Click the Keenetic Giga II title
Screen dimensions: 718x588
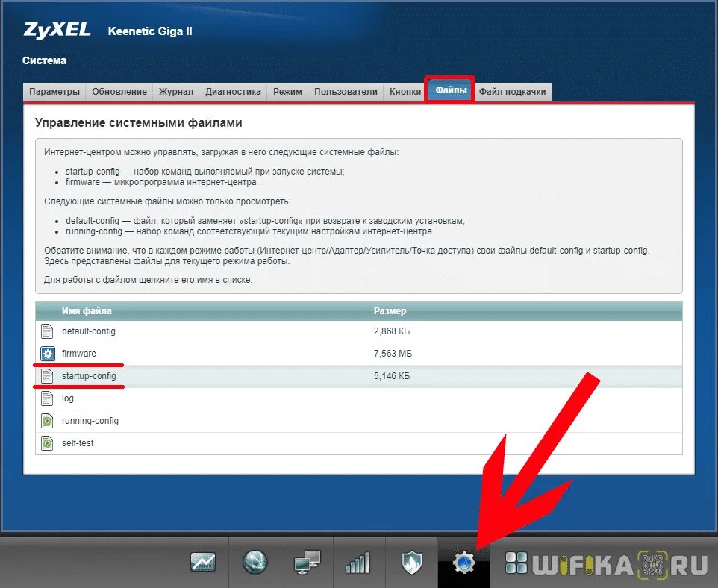pyautogui.click(x=150, y=31)
